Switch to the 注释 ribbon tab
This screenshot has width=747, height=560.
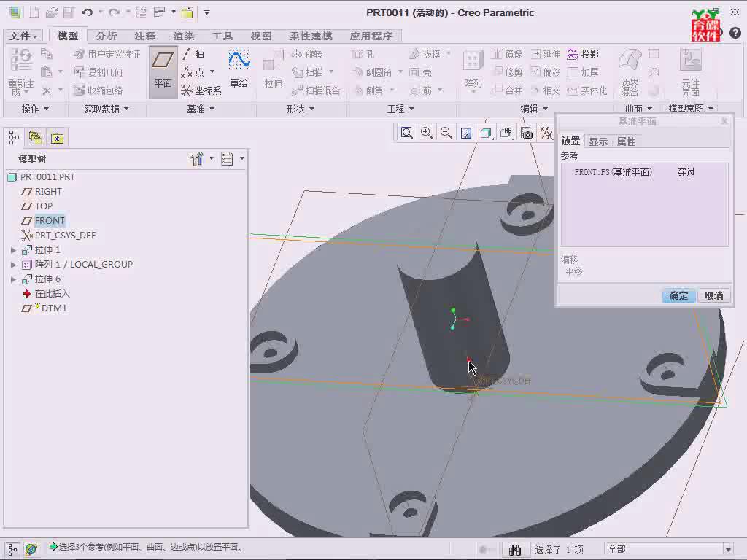tap(145, 36)
